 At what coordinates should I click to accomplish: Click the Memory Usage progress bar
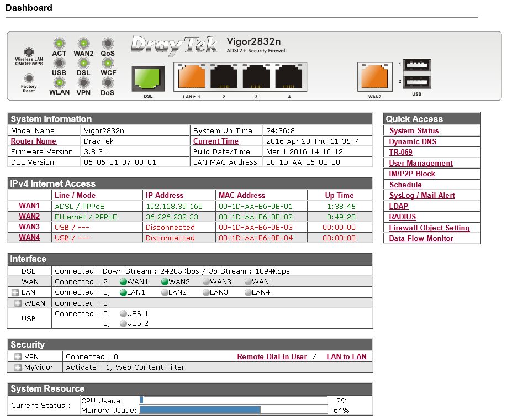(234, 410)
